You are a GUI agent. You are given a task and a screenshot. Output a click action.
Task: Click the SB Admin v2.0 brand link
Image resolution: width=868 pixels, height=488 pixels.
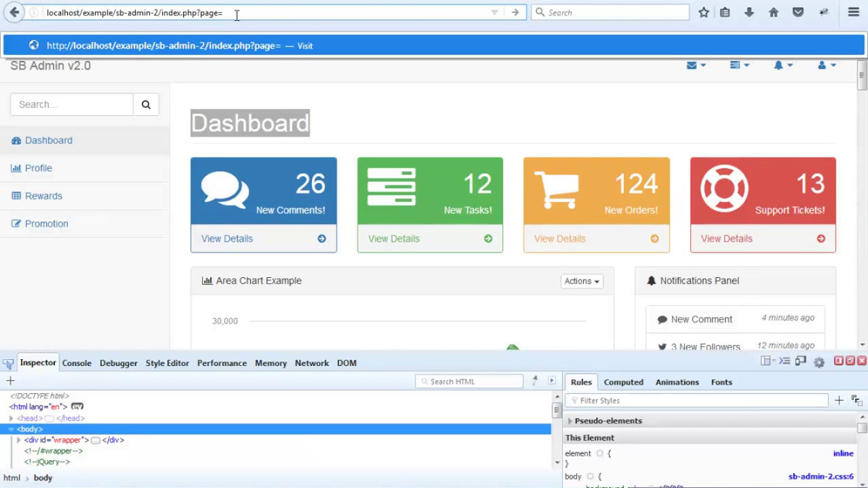[50, 66]
